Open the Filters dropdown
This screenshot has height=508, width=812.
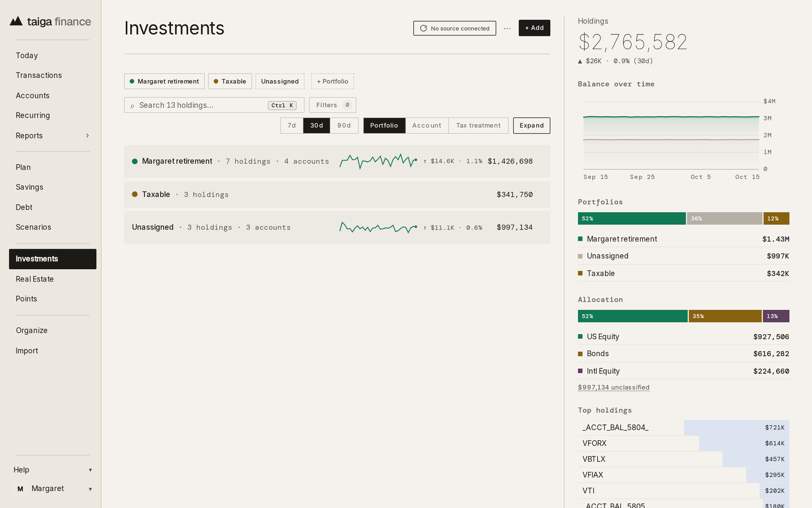[x=333, y=105]
